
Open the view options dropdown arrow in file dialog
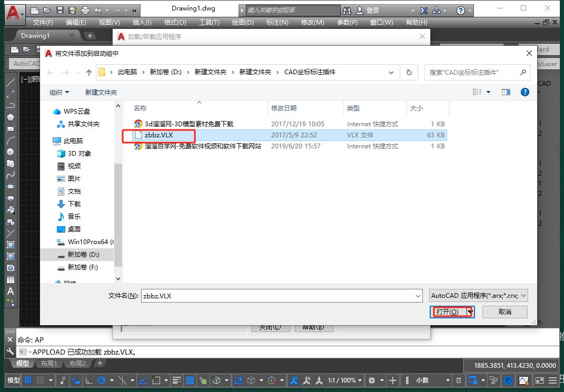489,92
